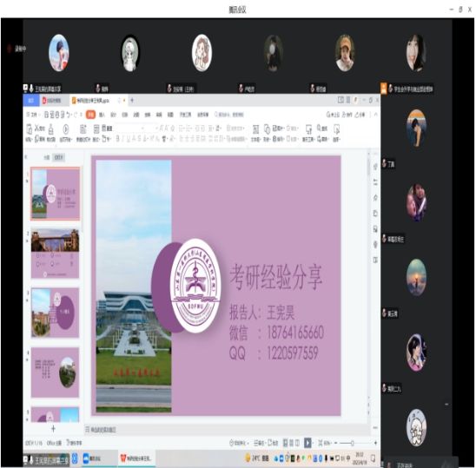Image resolution: width=476 pixels, height=468 pixels.
Task: Toggle Italic formatting in the ribbon
Action: (x=123, y=139)
